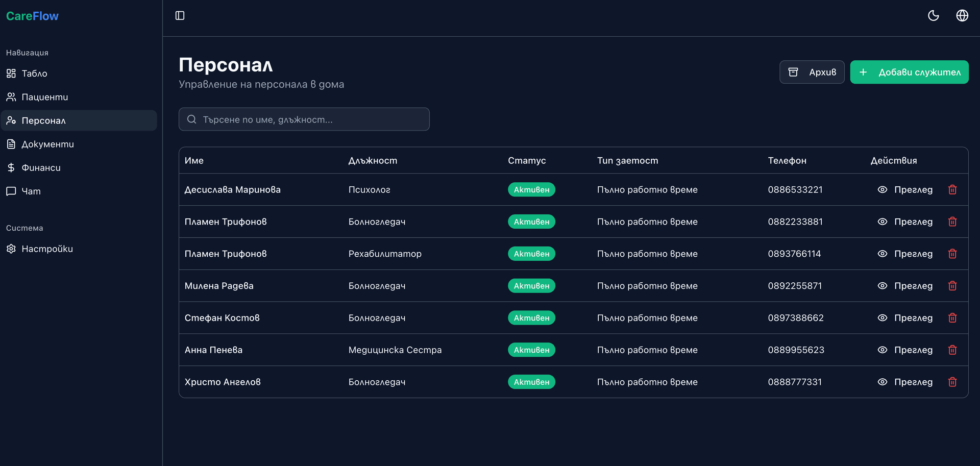Delete Анна Пенева row via trash icon
This screenshot has height=466, width=980.
[x=952, y=350]
